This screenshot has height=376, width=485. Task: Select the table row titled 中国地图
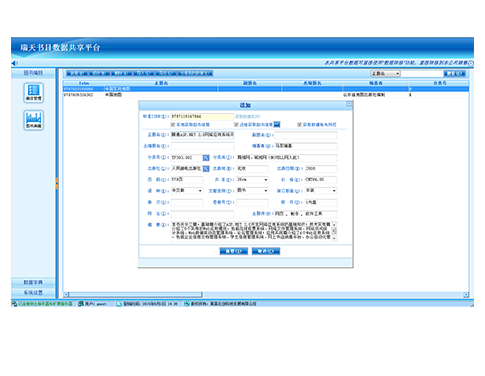click(266, 95)
